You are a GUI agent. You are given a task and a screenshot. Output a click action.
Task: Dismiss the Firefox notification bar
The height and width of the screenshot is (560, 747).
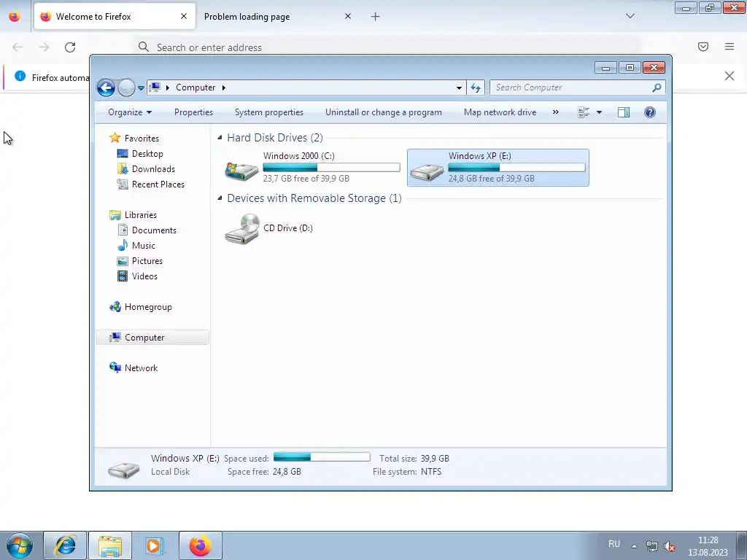(x=729, y=76)
